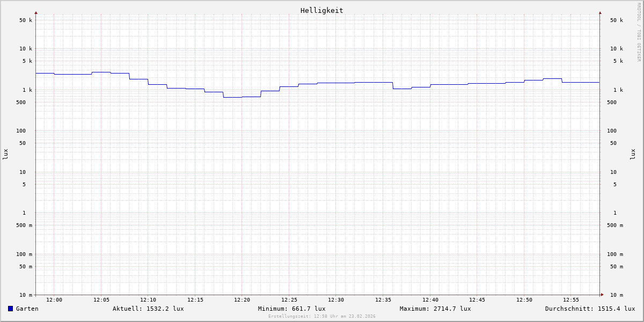Click the RRDTOOL / TOBI OETIKER watermark
Screen dimensions: 644x322
click(x=639, y=32)
